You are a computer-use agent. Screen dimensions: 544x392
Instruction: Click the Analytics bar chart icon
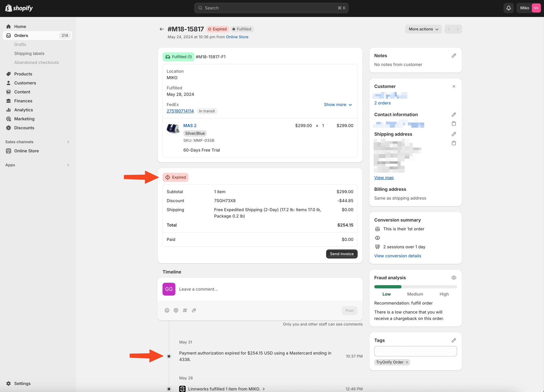[x=8, y=110]
